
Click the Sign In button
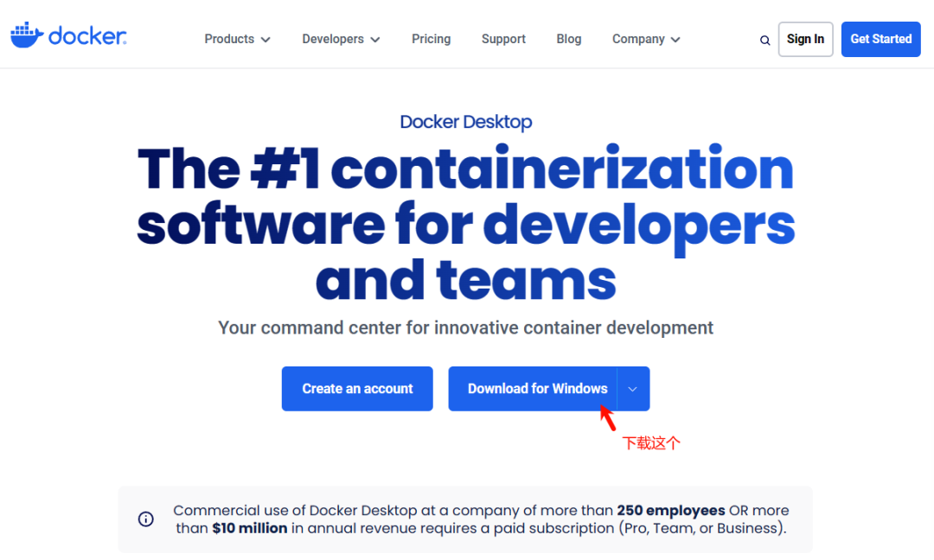click(805, 39)
